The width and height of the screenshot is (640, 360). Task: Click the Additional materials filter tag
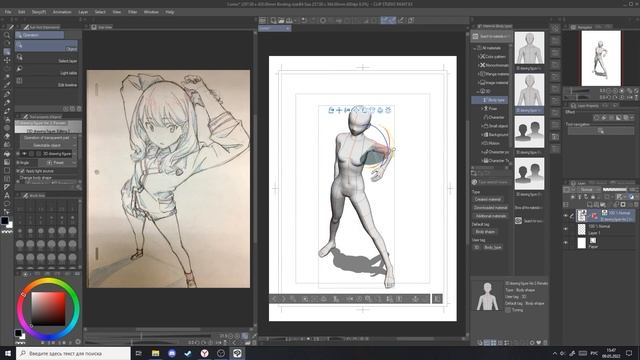point(490,216)
